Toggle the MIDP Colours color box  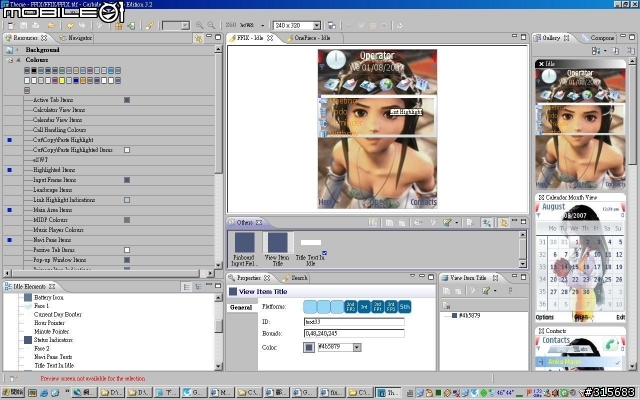click(127, 220)
